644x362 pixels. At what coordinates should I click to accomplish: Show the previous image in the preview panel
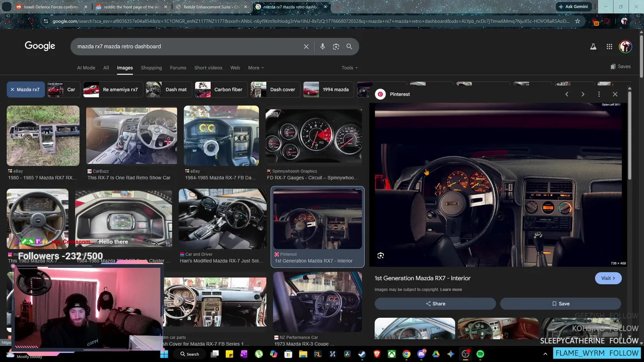point(567,94)
